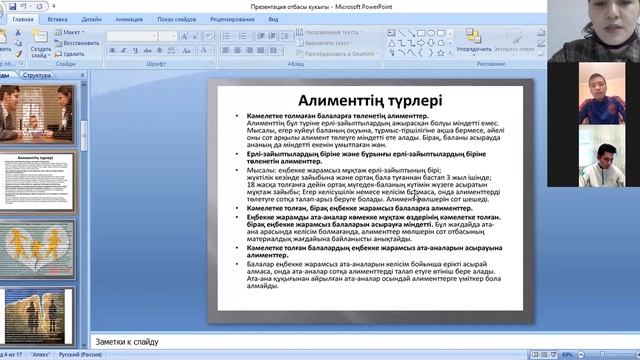
Task: Click the Восстановить reset slide button
Action: point(77,43)
